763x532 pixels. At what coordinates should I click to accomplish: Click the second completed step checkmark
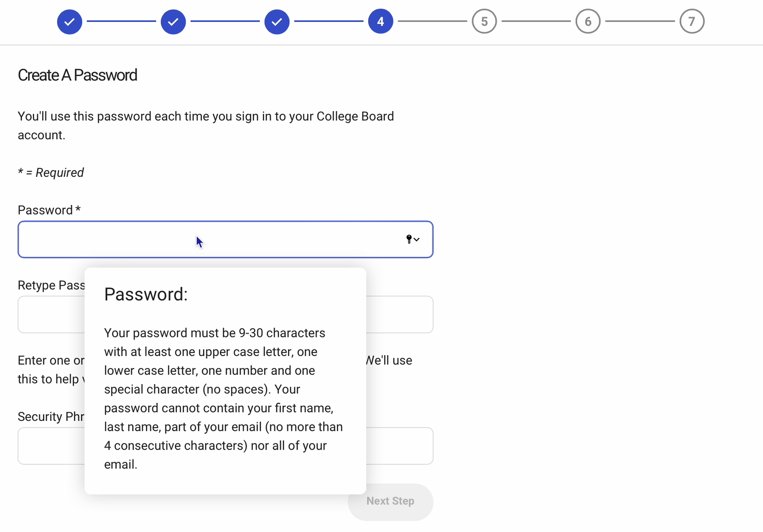tap(173, 21)
